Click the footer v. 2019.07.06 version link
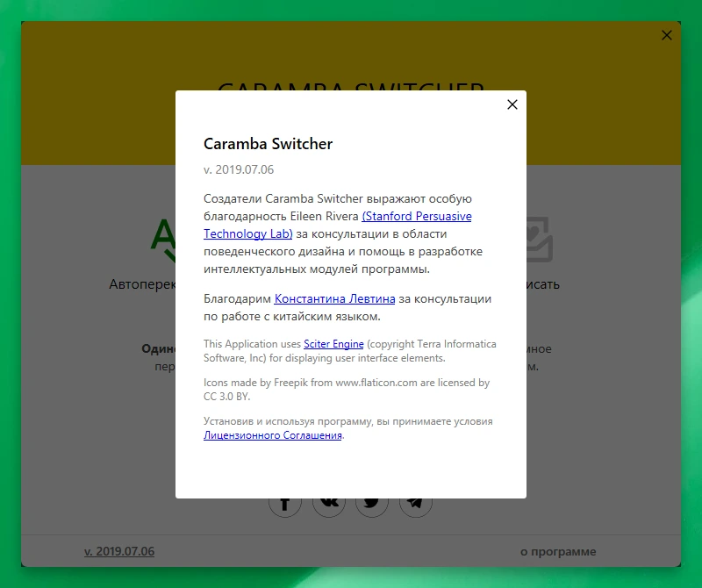702x588 pixels. click(x=119, y=551)
